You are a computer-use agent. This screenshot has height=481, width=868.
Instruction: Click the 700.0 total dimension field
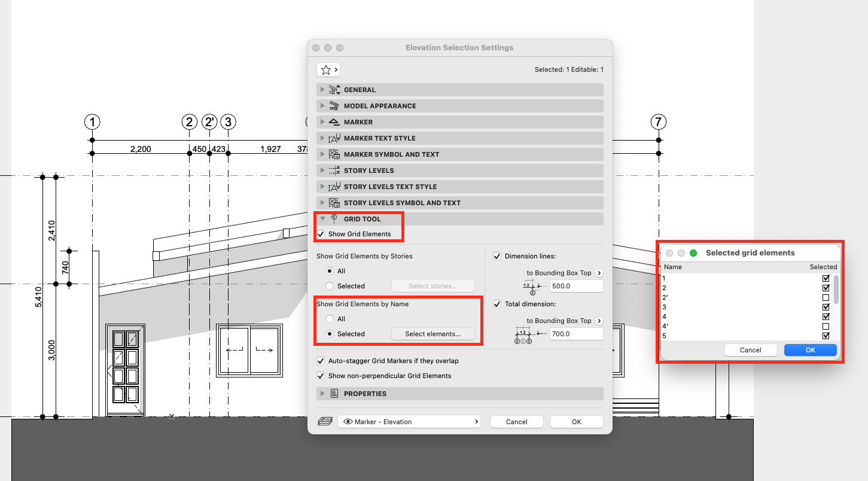[x=575, y=333]
